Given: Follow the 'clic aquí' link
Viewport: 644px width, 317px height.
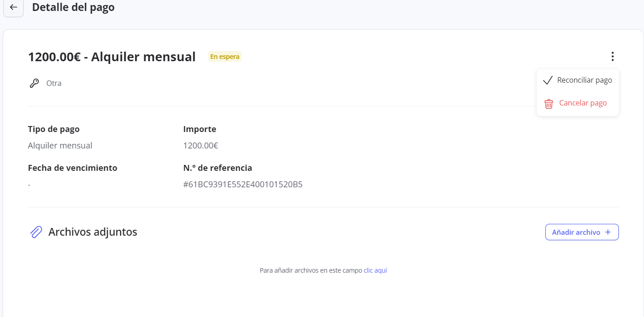Looking at the screenshot, I should (x=375, y=270).
